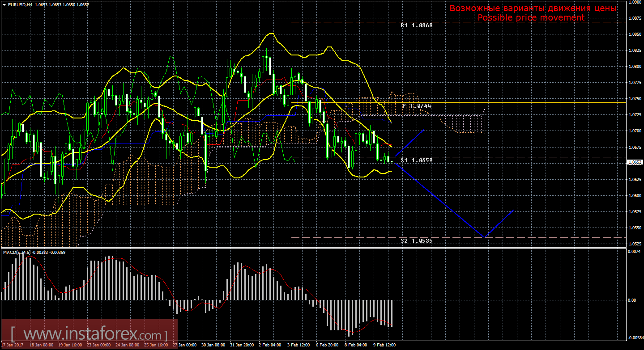644x350 pixels.
Task: Click the Russian red heading text
Action: (x=533, y=8)
